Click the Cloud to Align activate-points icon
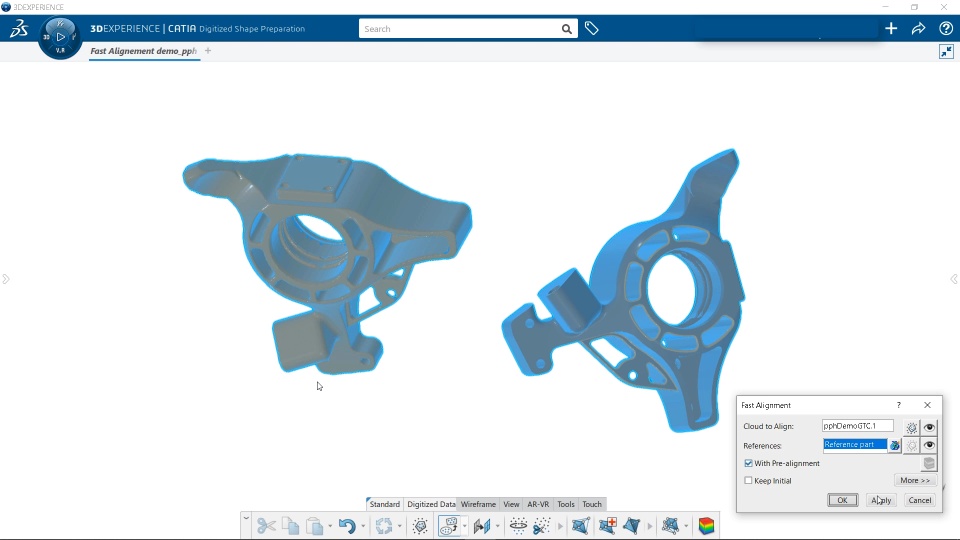This screenshot has height=540, width=960. pyautogui.click(x=912, y=427)
